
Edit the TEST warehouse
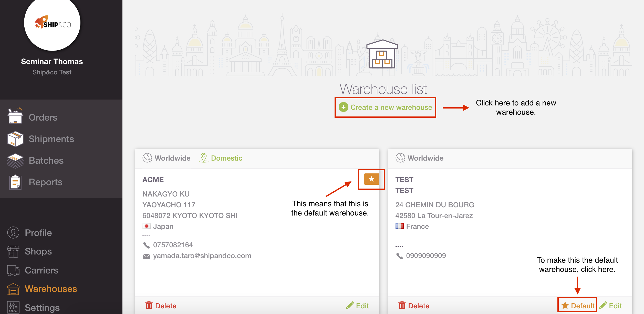point(611,306)
